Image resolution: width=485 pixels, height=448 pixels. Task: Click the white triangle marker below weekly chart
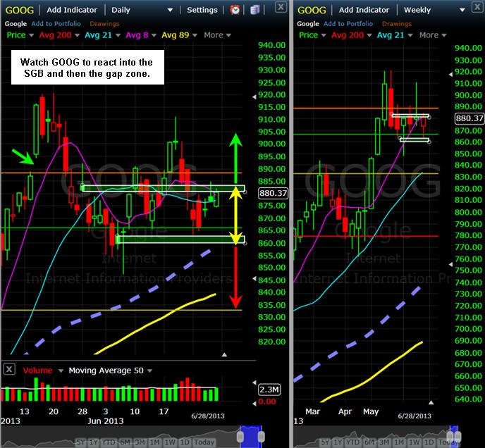point(431,402)
